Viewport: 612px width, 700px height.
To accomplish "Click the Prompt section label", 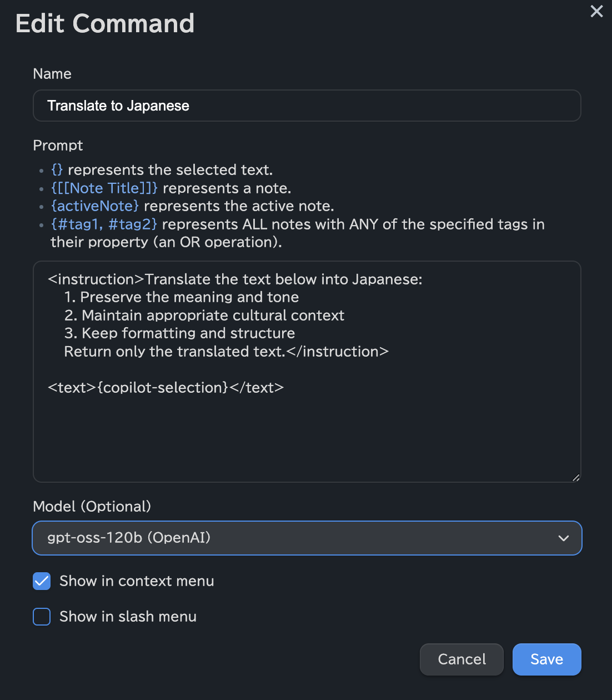I will click(x=58, y=146).
